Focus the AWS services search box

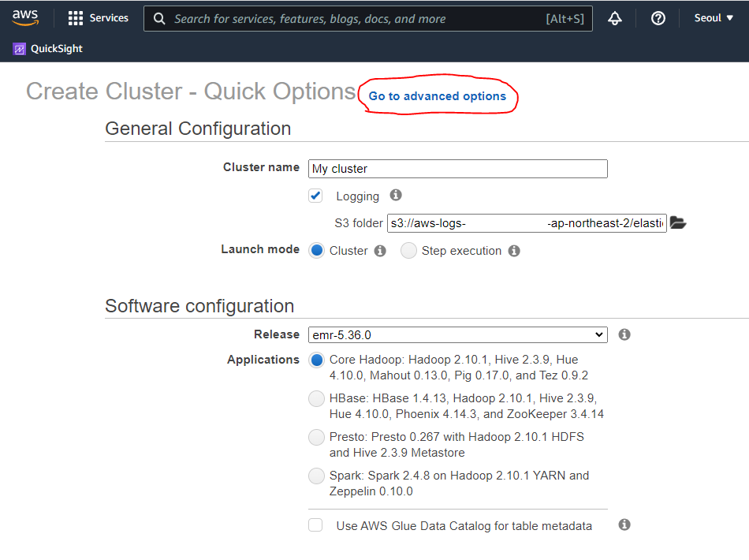point(368,19)
